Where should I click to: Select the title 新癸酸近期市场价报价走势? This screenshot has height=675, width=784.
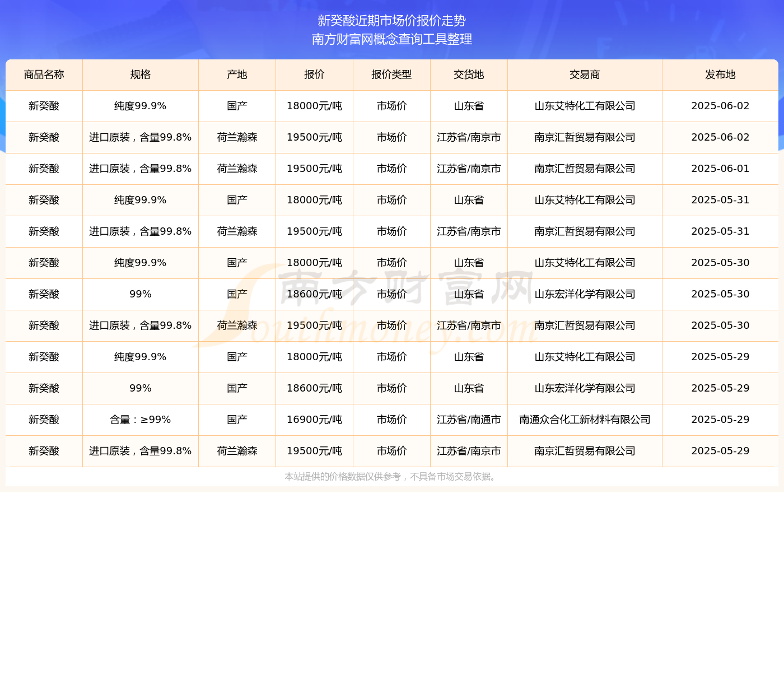(392, 21)
